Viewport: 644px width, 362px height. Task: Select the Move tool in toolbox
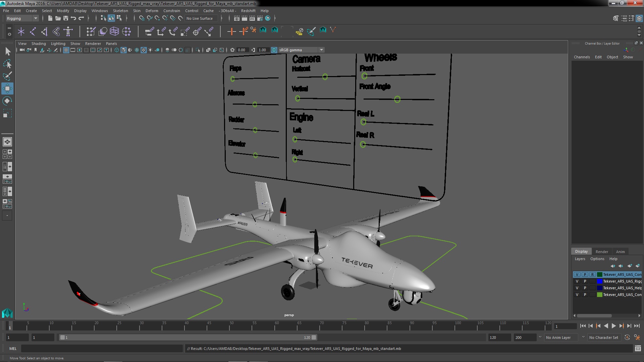tap(7, 88)
